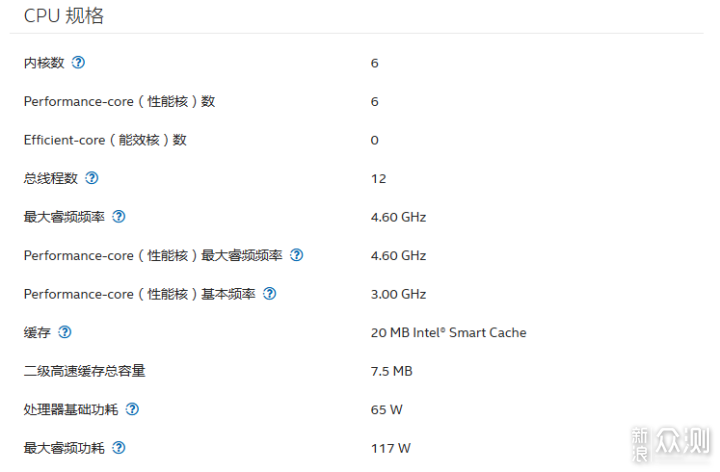This screenshot has height=472, width=720.
Task: Open help for Performance-core 最大睿频频率
Action: [x=297, y=255]
